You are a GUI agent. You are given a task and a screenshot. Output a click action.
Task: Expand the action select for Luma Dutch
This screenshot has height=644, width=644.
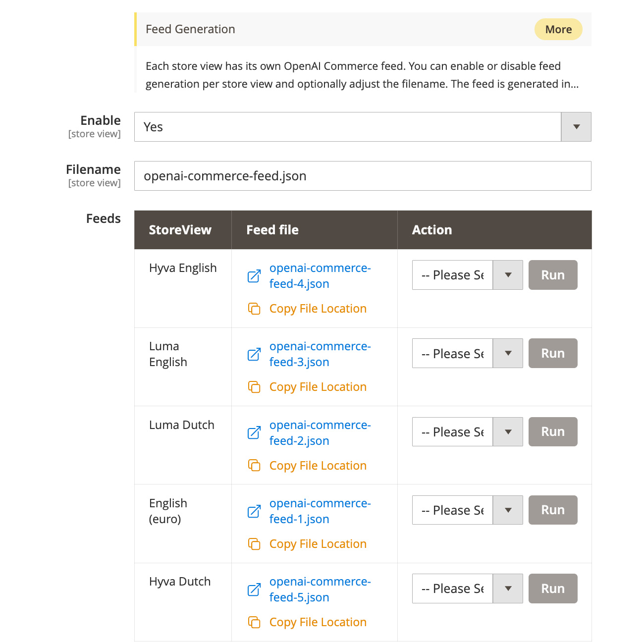click(467, 432)
